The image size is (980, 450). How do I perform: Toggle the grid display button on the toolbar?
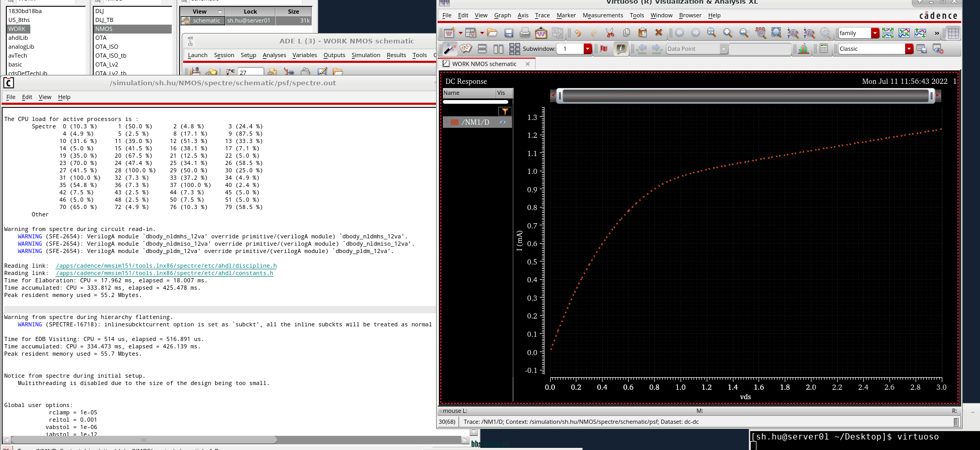tap(953, 33)
